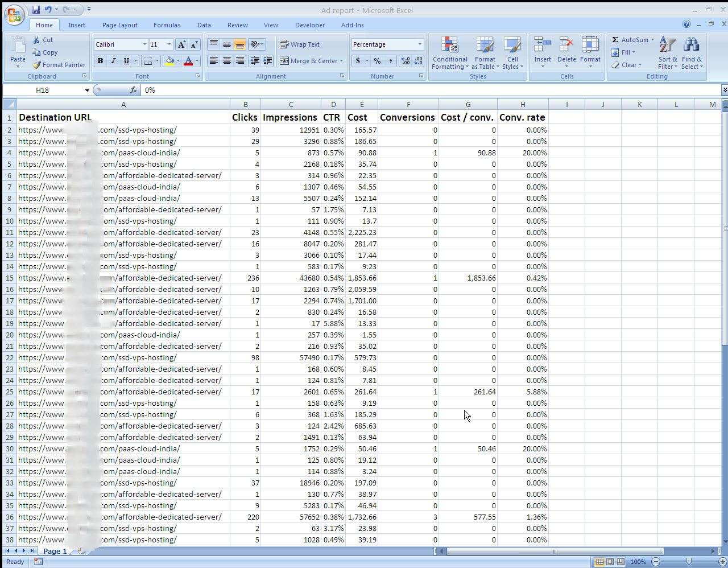Apply cell borders

pyautogui.click(x=148, y=61)
